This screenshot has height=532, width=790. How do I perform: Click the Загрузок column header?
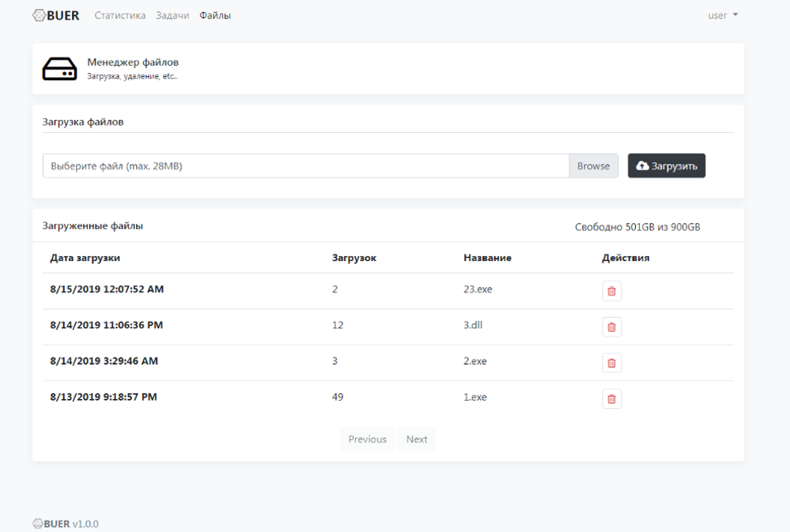point(354,258)
